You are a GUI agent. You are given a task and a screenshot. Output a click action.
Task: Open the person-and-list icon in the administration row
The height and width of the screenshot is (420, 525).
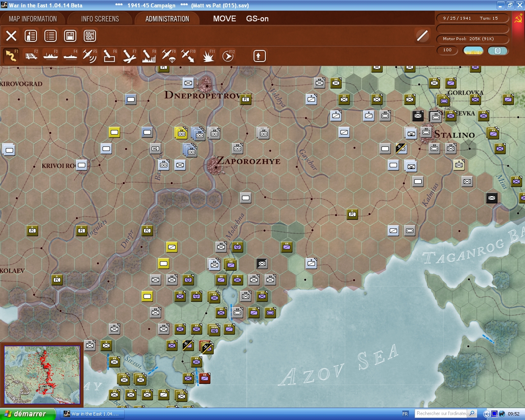click(x=31, y=36)
